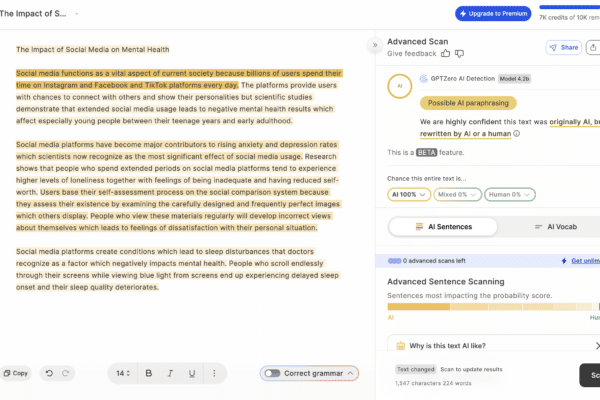Click the info icon after 'rewritten by AI or a human'
Screen dimensions: 600x400
click(x=517, y=134)
